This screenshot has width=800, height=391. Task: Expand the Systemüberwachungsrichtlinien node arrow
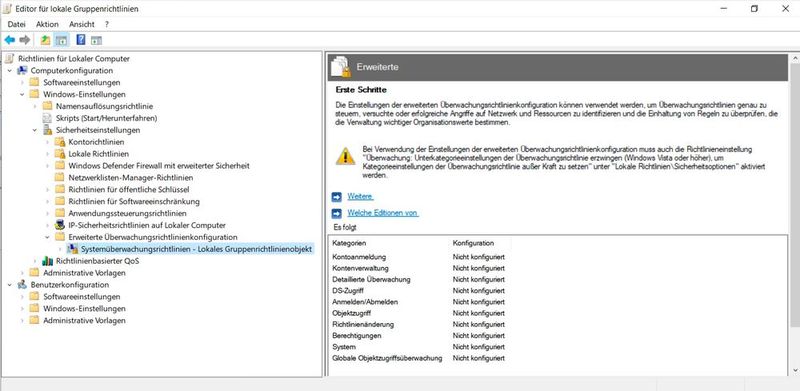coord(60,249)
